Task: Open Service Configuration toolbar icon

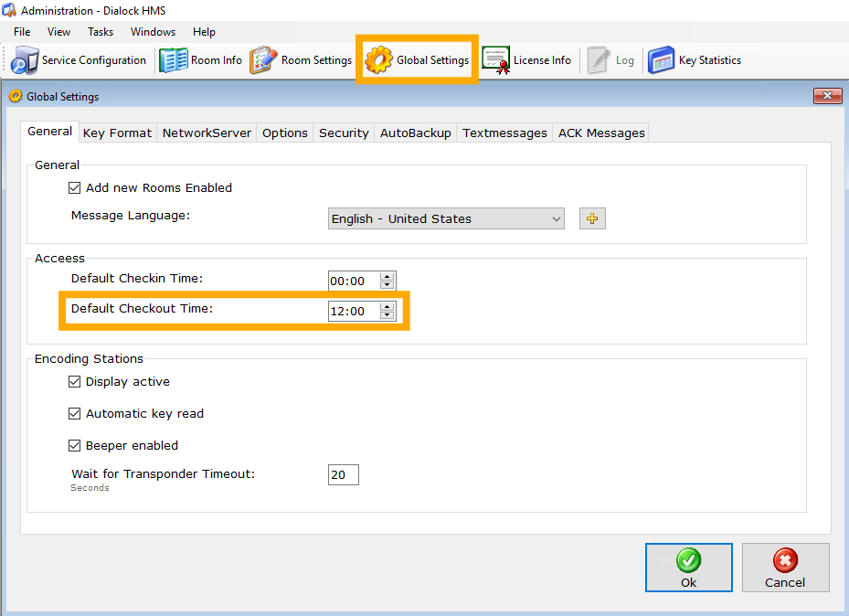Action: pyautogui.click(x=25, y=60)
